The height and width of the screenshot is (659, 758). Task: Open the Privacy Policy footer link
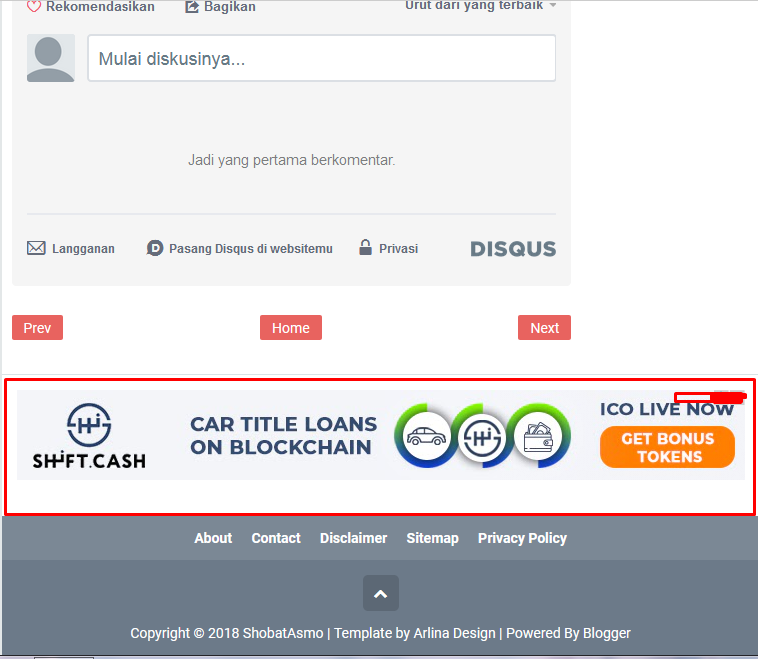point(522,538)
